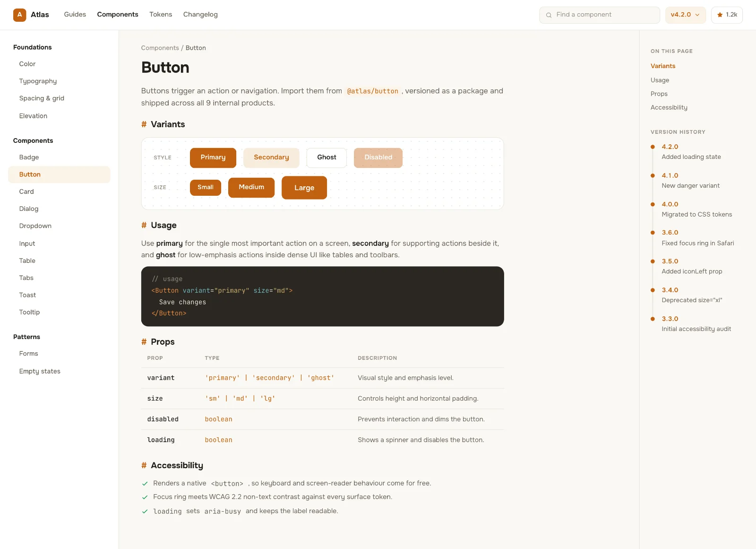Open the Tokens tab in top navigation
Screen dimensions: 756x549
161,15
